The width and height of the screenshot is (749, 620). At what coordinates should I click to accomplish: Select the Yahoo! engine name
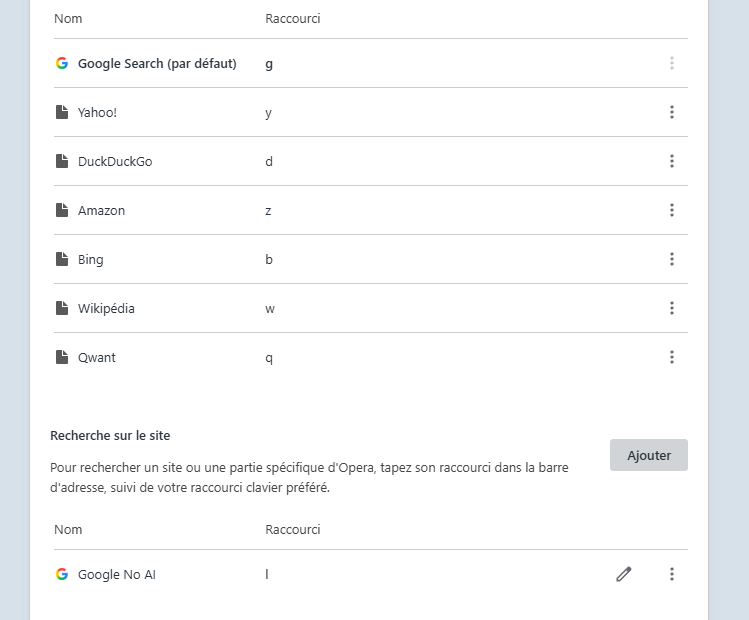97,113
